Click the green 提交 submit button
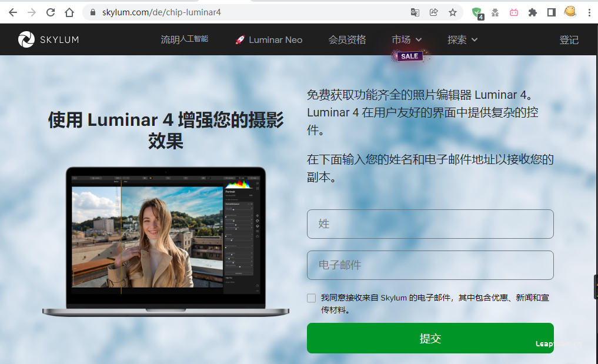Image resolution: width=598 pixels, height=364 pixels. click(430, 338)
